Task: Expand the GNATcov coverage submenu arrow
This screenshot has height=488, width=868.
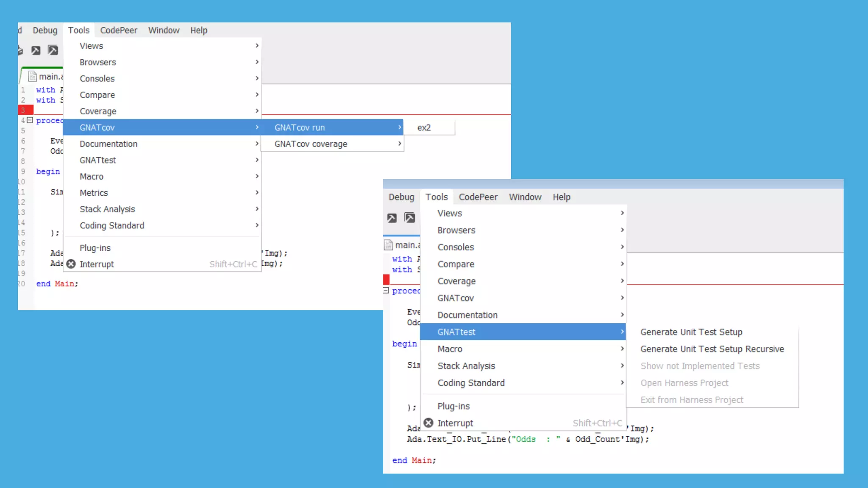Action: pyautogui.click(x=399, y=144)
